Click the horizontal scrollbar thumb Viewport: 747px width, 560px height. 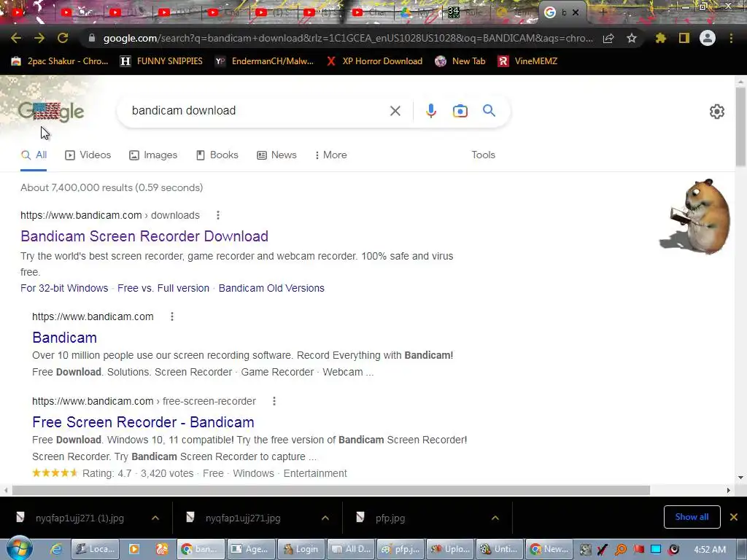point(331,491)
